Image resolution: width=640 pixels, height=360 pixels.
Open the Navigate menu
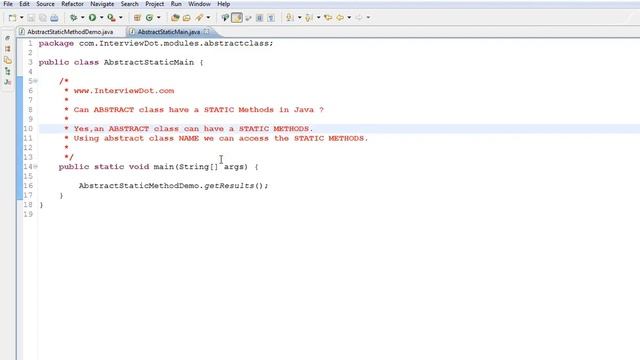pyautogui.click(x=102, y=4)
